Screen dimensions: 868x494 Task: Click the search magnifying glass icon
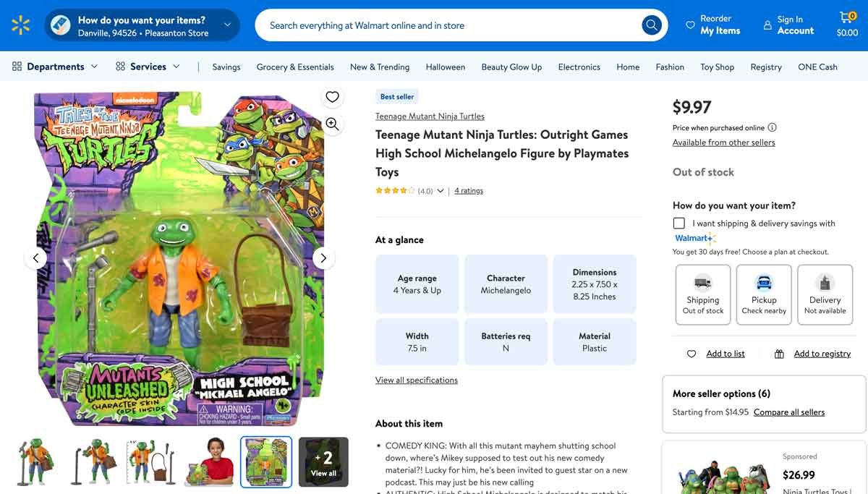pos(650,25)
